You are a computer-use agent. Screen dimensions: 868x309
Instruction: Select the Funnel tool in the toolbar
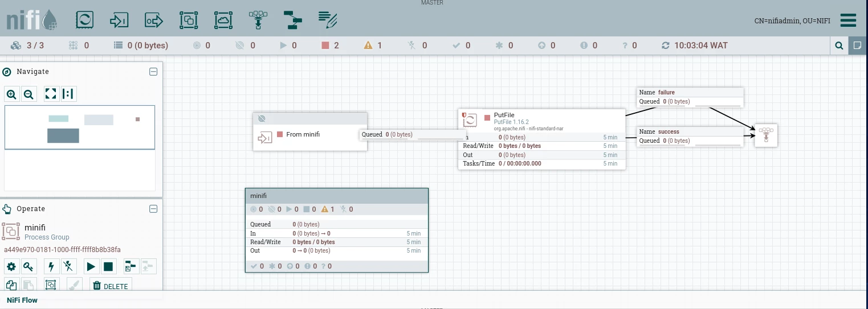pyautogui.click(x=258, y=20)
